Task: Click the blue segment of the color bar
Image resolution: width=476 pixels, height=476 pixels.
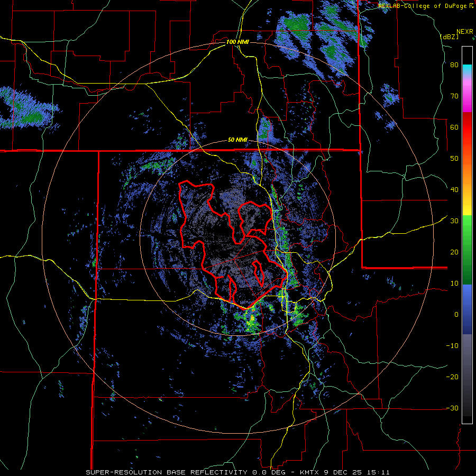Action: coord(467,309)
